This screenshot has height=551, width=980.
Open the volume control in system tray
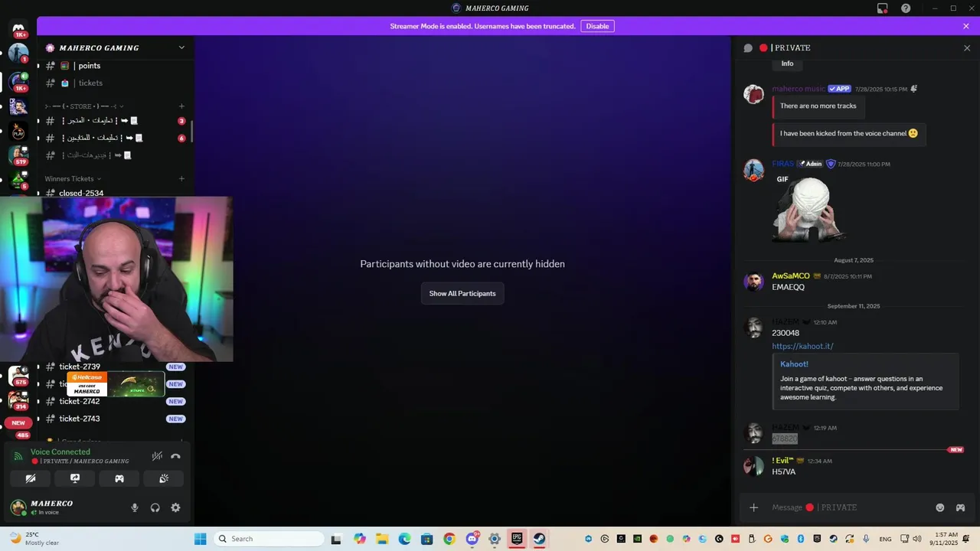(x=917, y=539)
